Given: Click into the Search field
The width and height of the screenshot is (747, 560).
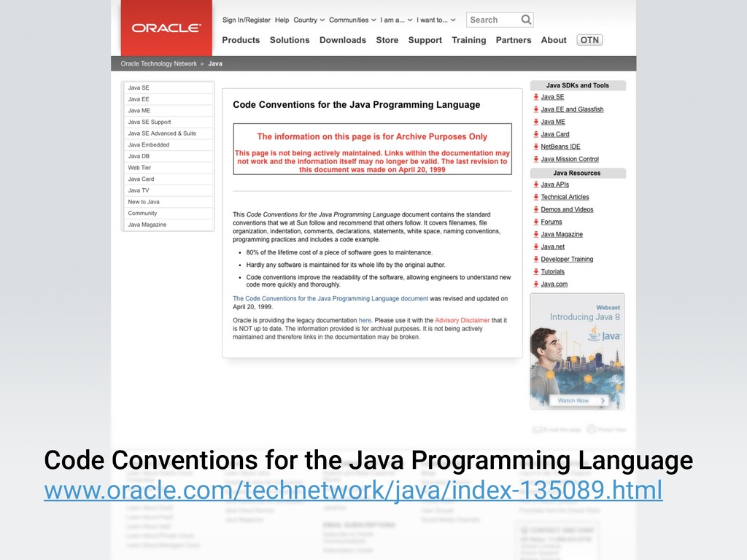Looking at the screenshot, I should pyautogui.click(x=494, y=20).
